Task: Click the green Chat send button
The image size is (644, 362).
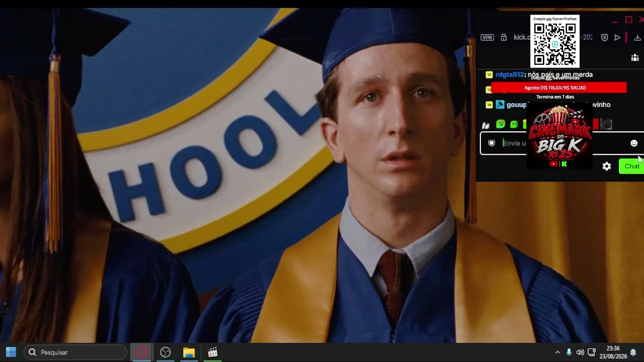Action: click(631, 166)
